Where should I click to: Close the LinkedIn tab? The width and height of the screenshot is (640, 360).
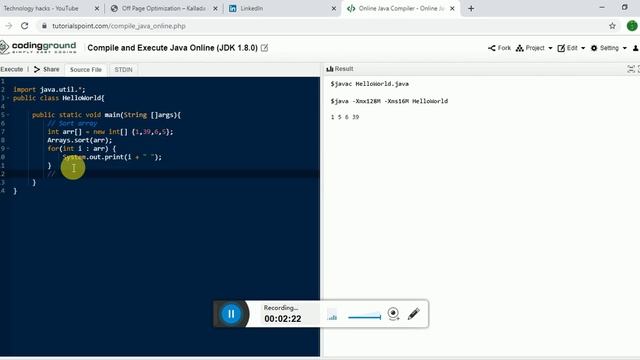coord(333,8)
